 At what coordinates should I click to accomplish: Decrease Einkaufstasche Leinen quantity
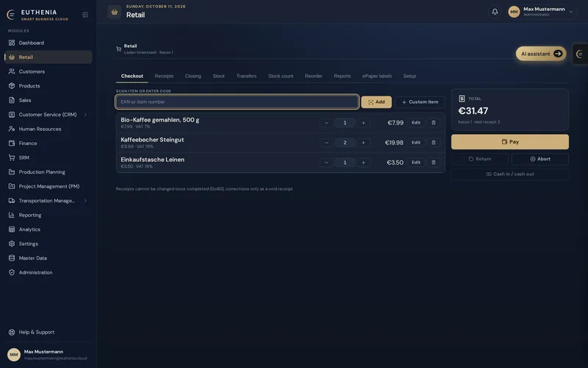[326, 163]
